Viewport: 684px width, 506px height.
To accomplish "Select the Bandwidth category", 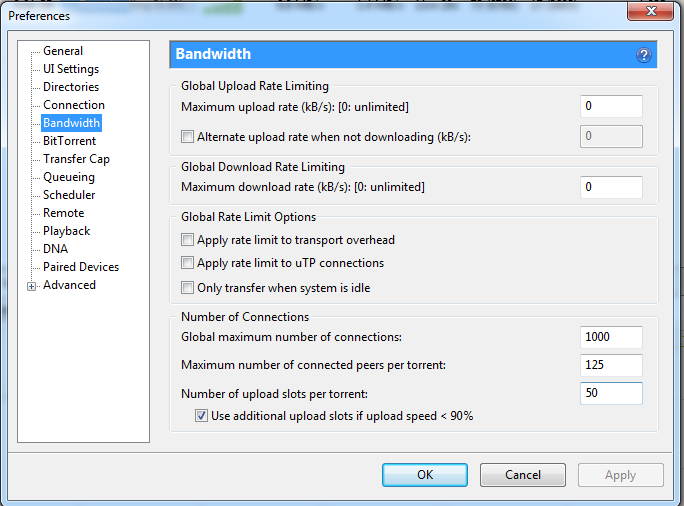I will [72, 123].
